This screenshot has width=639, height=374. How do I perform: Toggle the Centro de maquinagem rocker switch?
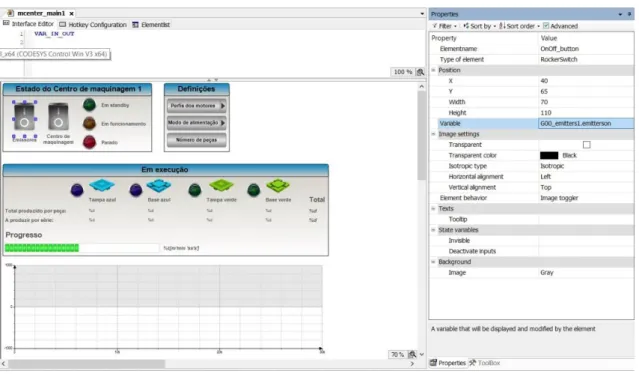click(x=58, y=117)
